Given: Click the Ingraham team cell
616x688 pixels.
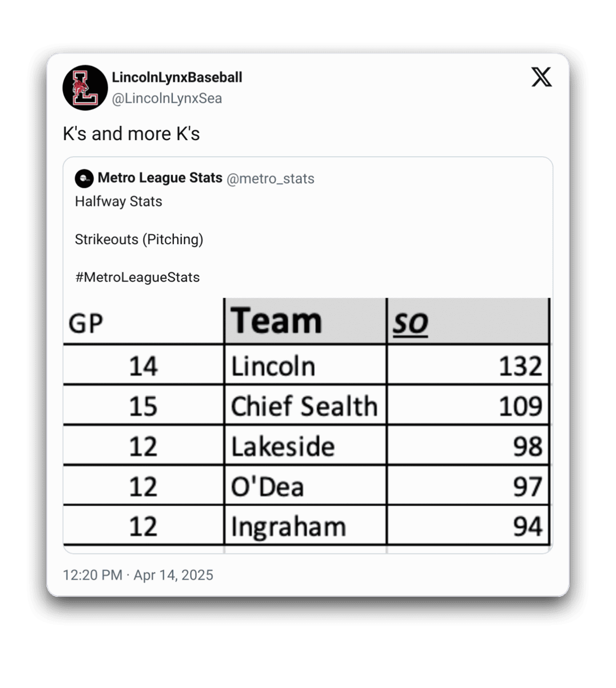Looking at the screenshot, I should pos(288,527).
